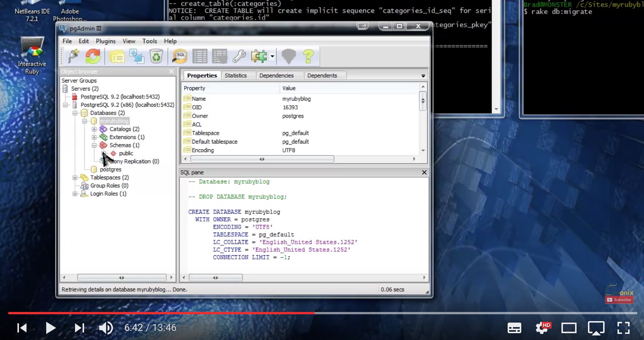Switch to the Dependents tab
The height and width of the screenshot is (340, 644).
click(x=322, y=75)
